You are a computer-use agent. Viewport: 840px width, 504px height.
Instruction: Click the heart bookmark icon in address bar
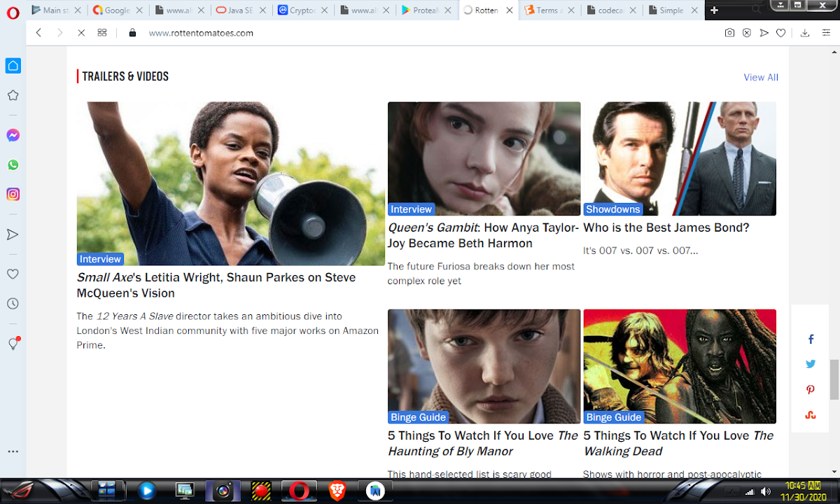click(x=781, y=33)
